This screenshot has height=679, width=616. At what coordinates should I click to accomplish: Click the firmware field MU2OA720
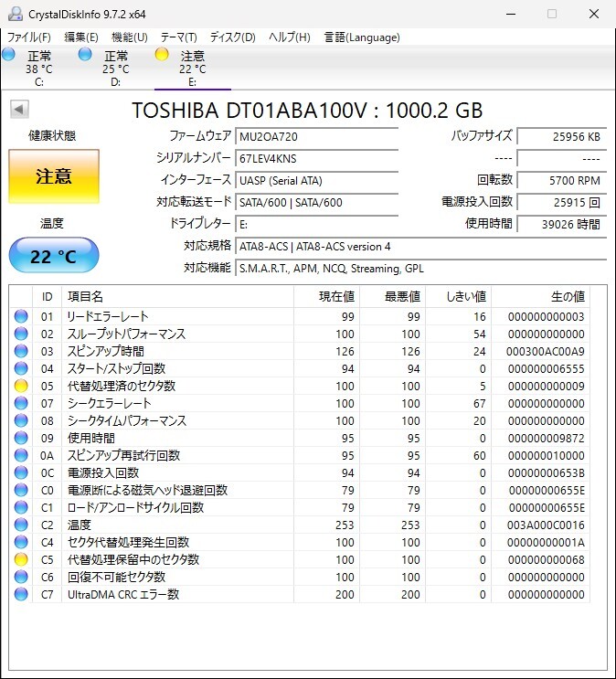tap(316, 137)
